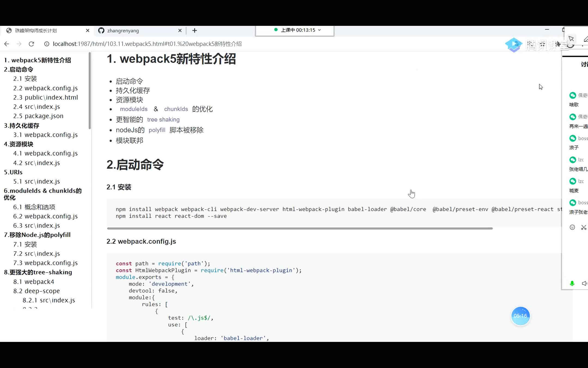
Task: Open the polyfill link
Action: click(x=157, y=130)
